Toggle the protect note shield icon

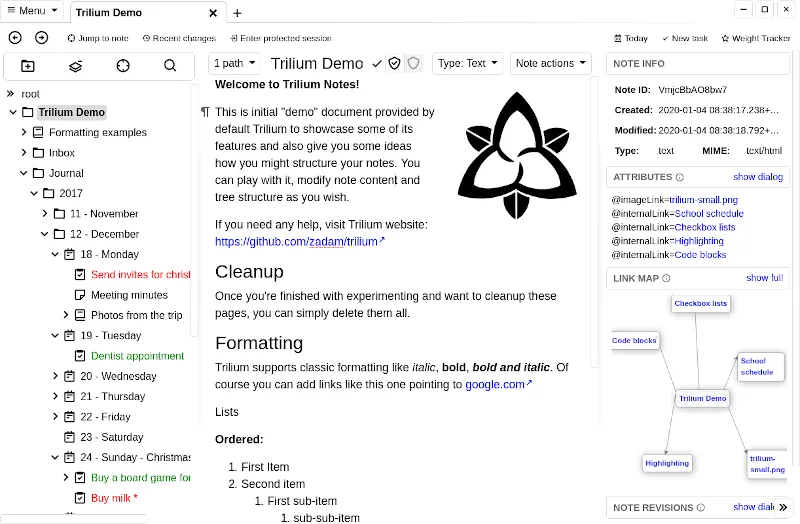coord(395,63)
